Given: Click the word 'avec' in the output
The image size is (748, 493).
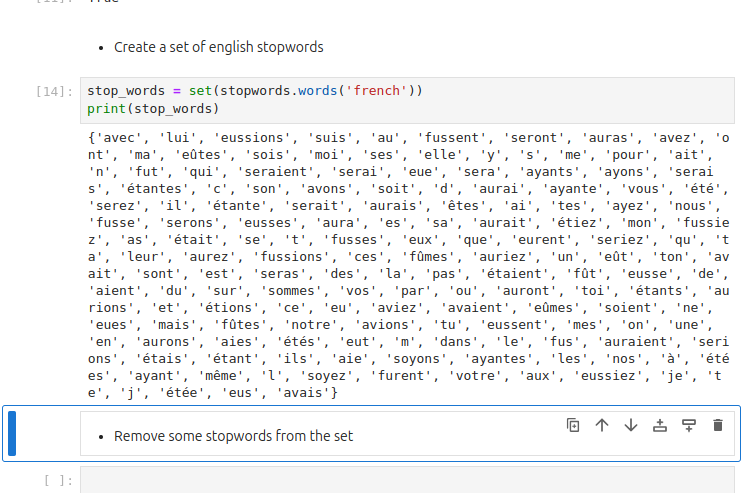Looking at the screenshot, I should click(115, 138).
